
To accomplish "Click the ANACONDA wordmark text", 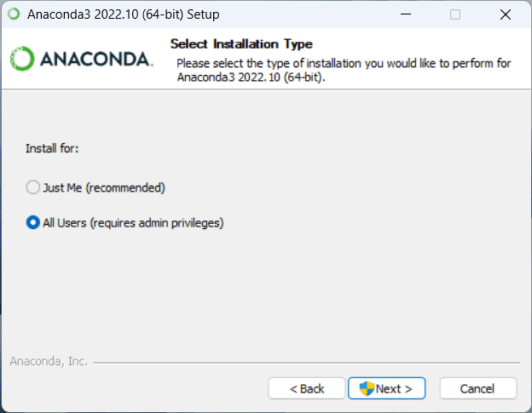I will (96, 60).
